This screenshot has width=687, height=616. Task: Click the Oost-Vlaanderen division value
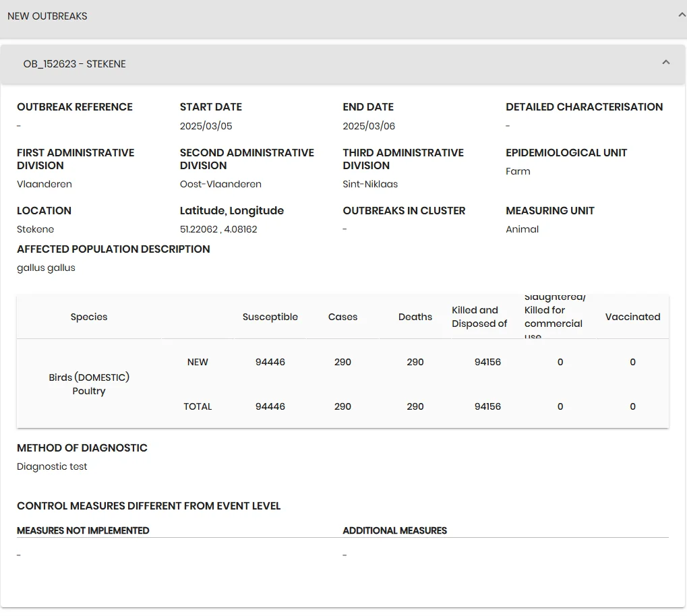click(x=220, y=184)
